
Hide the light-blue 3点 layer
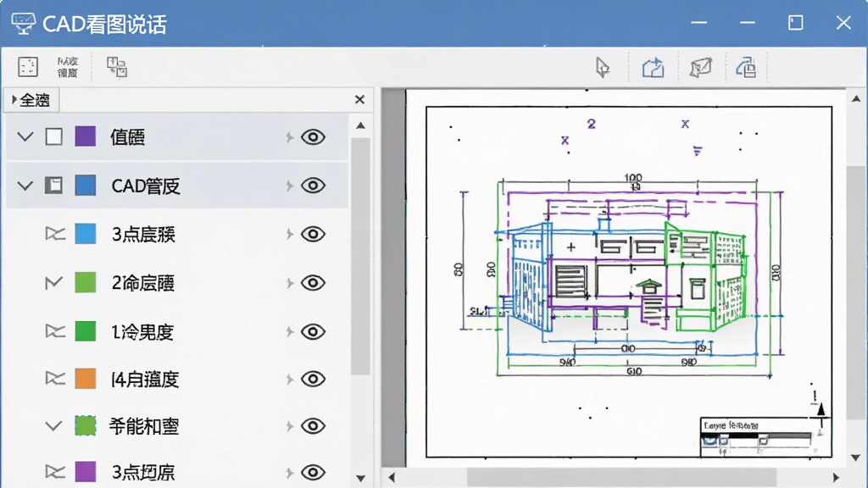(x=313, y=234)
